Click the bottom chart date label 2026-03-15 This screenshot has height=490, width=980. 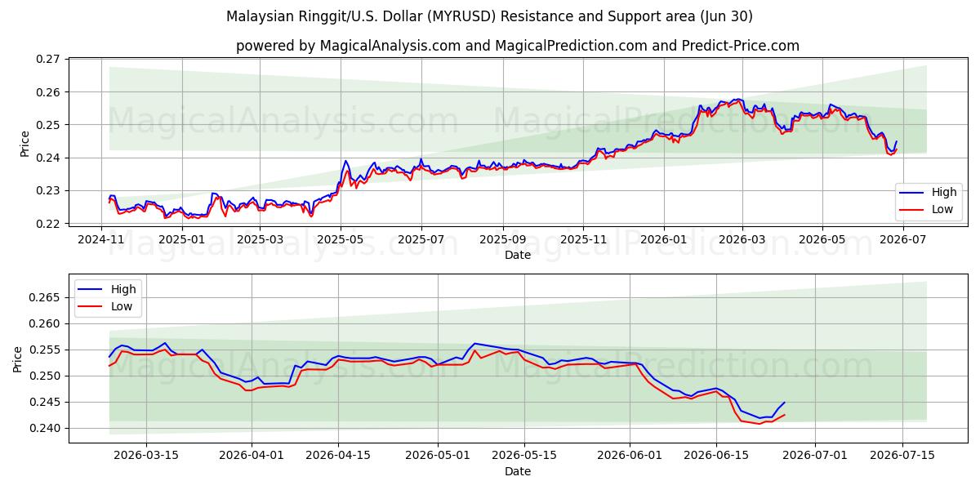click(x=147, y=456)
